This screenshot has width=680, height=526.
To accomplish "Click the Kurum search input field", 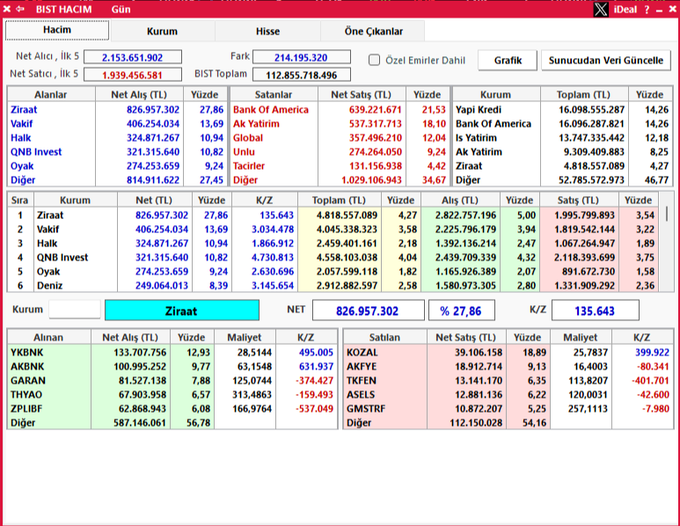I will pos(74,310).
